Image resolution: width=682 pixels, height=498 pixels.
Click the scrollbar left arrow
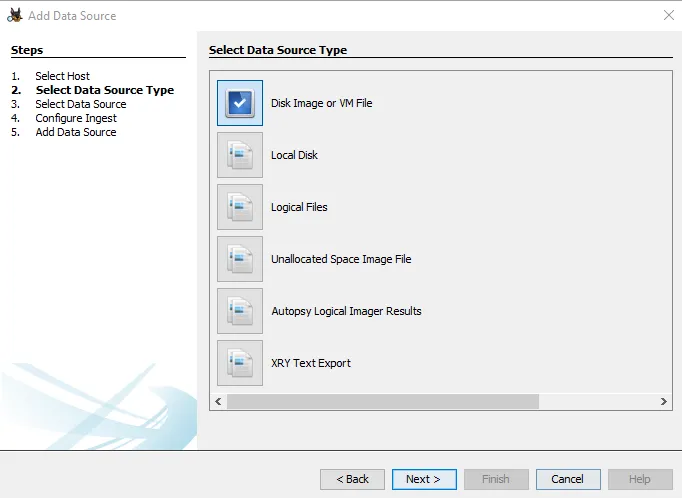pyautogui.click(x=218, y=401)
